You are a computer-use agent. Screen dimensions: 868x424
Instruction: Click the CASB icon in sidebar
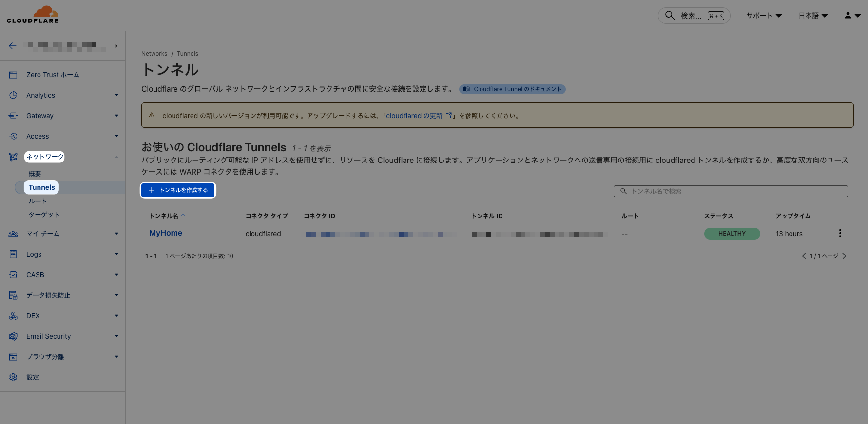13,275
